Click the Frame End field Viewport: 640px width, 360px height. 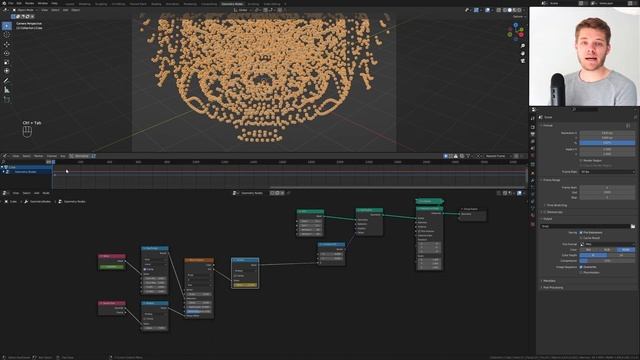(607, 192)
